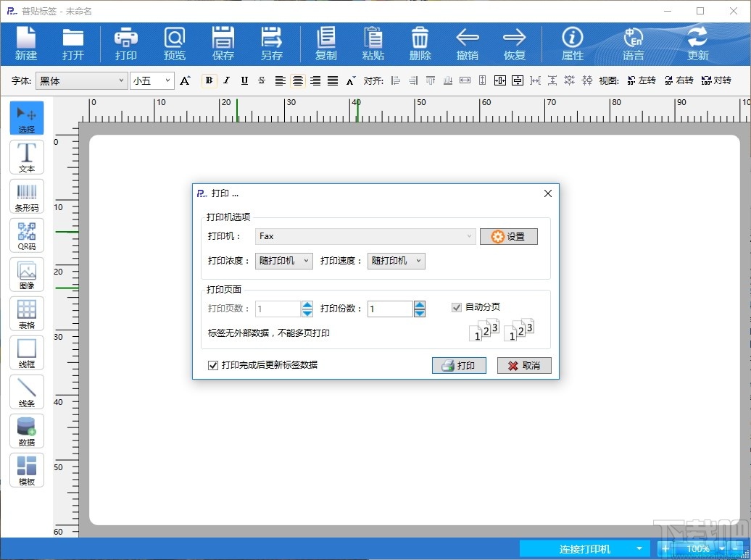This screenshot has height=560, width=751.
Task: Click the 新建 (New) toolbar icon
Action: 26,43
